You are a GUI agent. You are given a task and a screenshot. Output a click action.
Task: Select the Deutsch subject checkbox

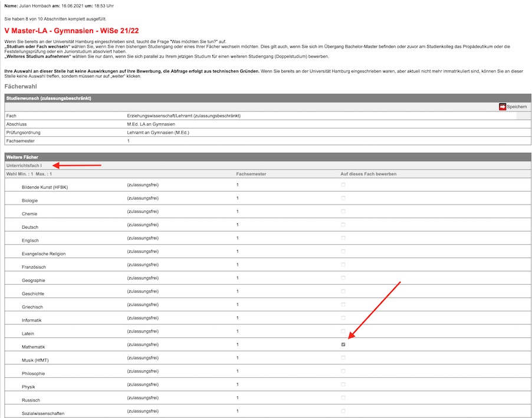pyautogui.click(x=343, y=225)
